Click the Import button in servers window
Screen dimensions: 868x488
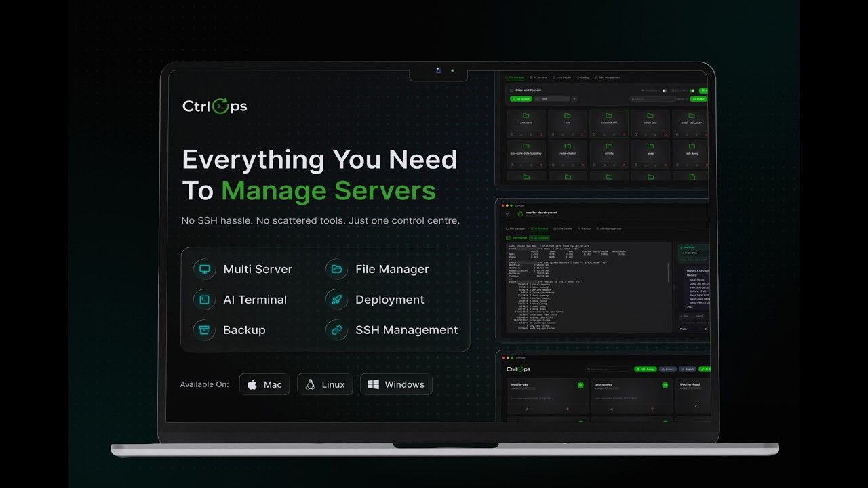[x=668, y=369]
